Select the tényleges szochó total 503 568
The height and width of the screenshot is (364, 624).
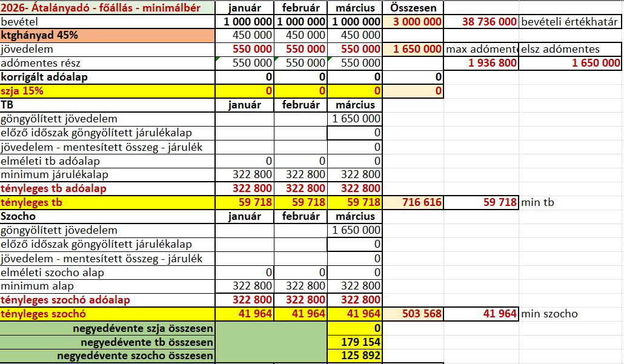[415, 314]
